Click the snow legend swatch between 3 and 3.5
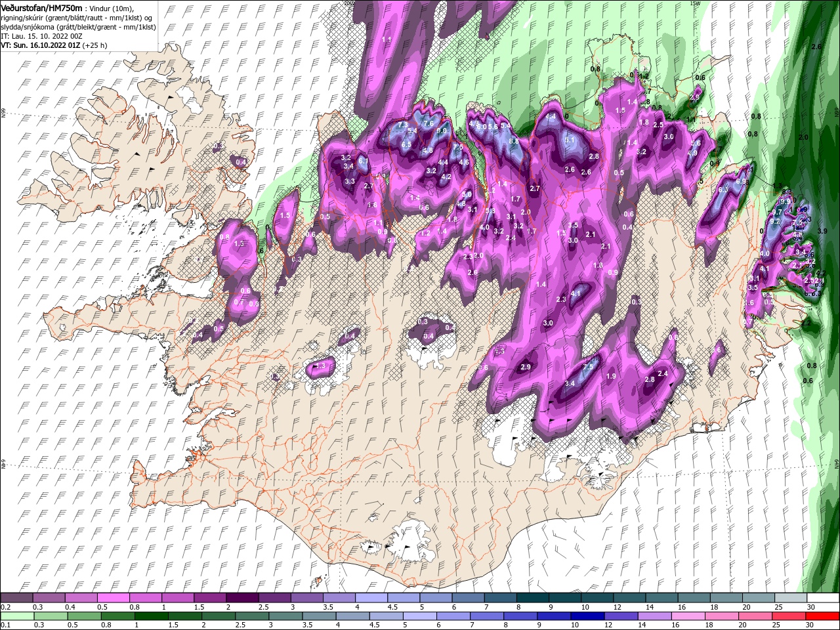 pos(306,598)
